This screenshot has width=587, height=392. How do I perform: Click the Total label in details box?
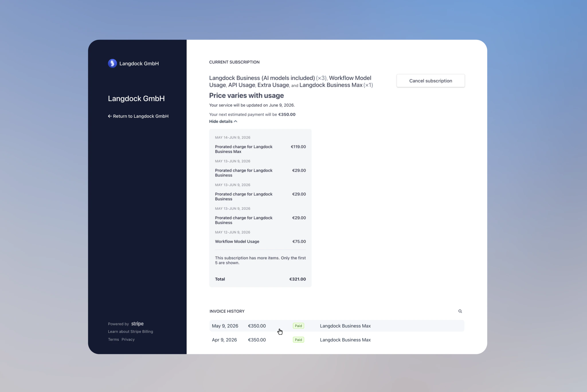(220, 279)
